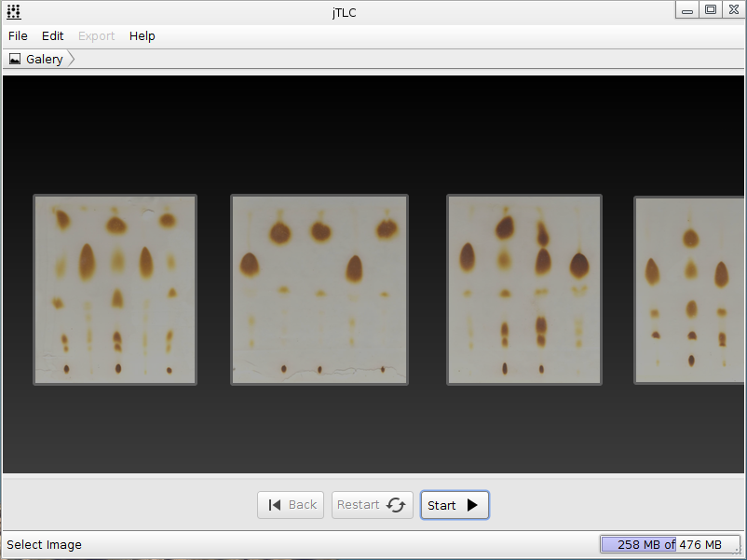Close the jTLC window

734,9
